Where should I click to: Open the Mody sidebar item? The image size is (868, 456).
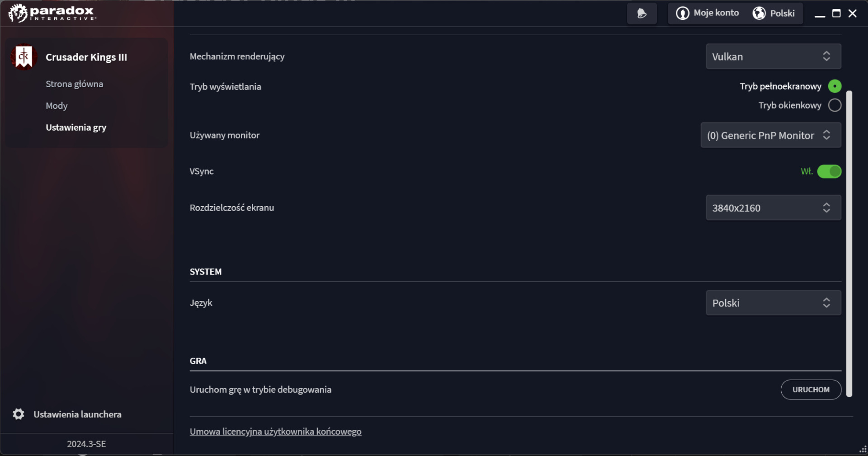[x=57, y=106]
